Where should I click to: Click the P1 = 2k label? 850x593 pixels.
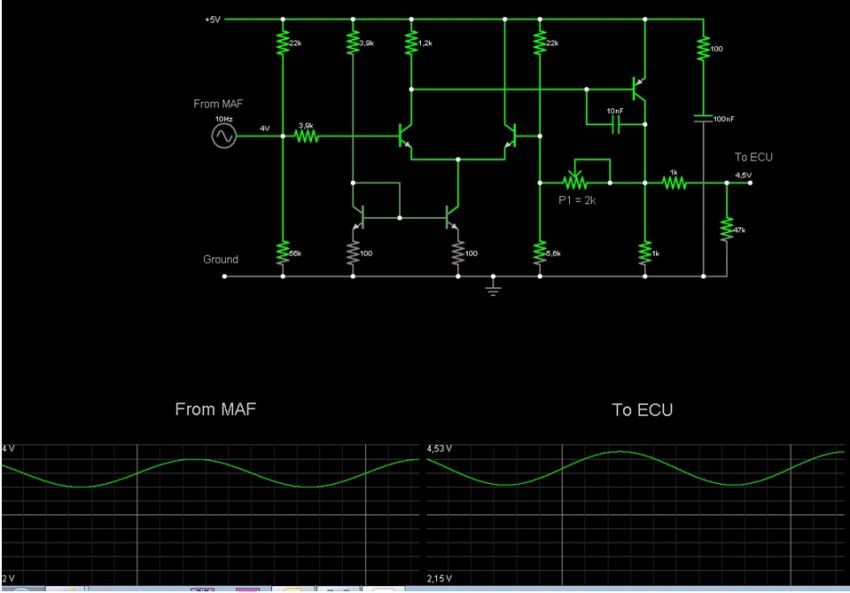pos(577,200)
